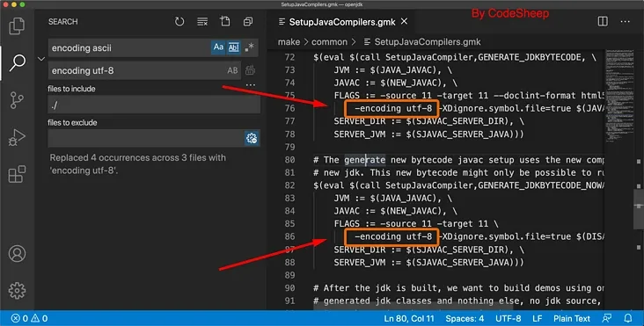Clear search results icon
Image resolution: width=644 pixels, height=326 pixels.
coord(202,21)
